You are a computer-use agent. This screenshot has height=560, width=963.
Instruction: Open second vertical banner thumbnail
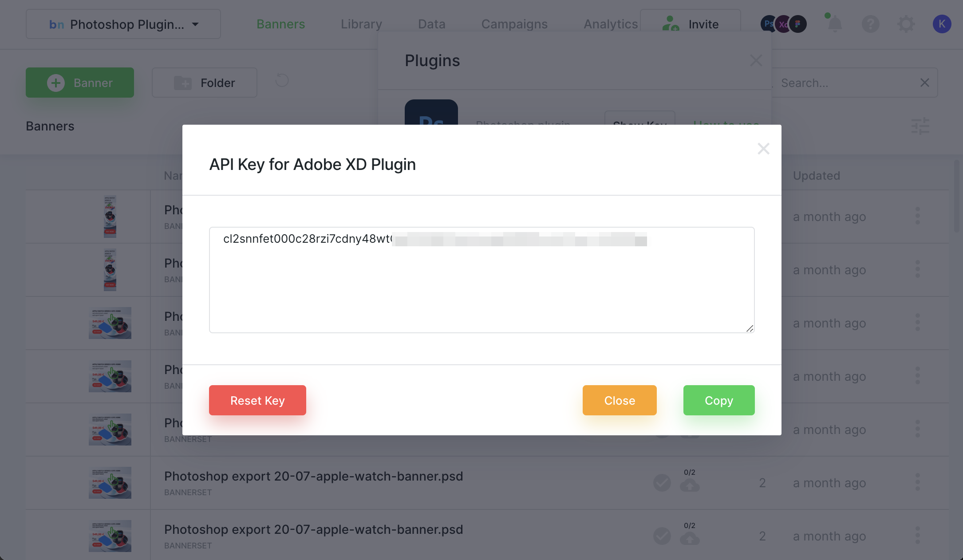point(110,270)
